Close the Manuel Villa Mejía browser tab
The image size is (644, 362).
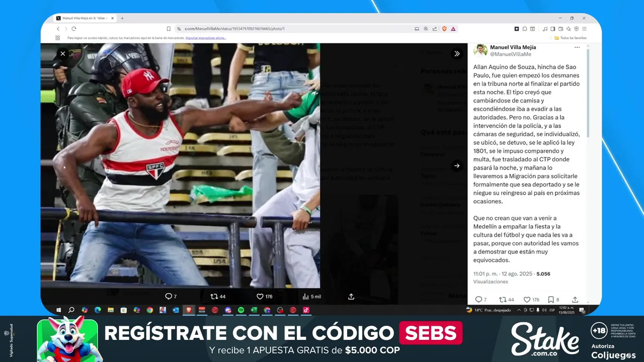pyautogui.click(x=112, y=18)
